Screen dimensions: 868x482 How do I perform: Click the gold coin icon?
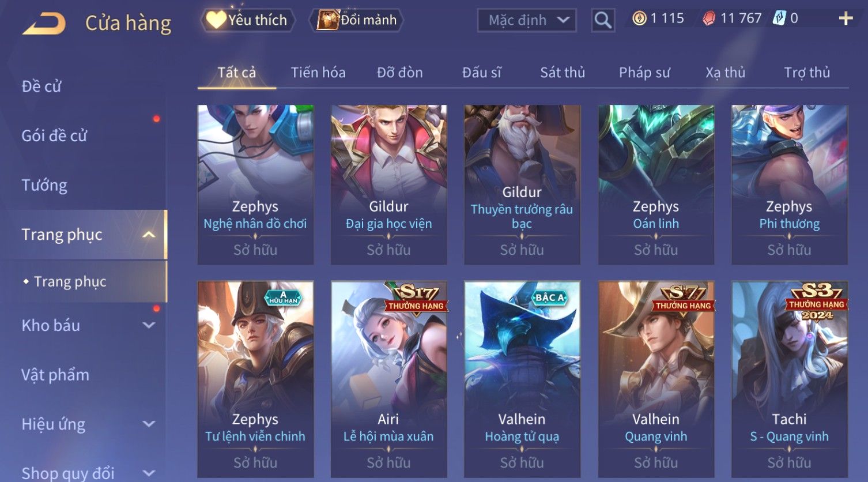click(x=639, y=18)
